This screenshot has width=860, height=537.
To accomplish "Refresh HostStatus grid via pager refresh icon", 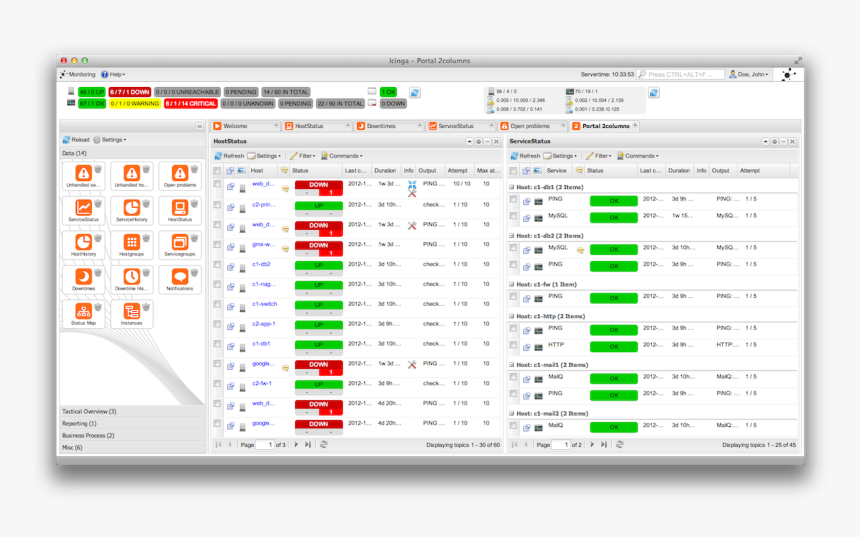I will pyautogui.click(x=324, y=445).
